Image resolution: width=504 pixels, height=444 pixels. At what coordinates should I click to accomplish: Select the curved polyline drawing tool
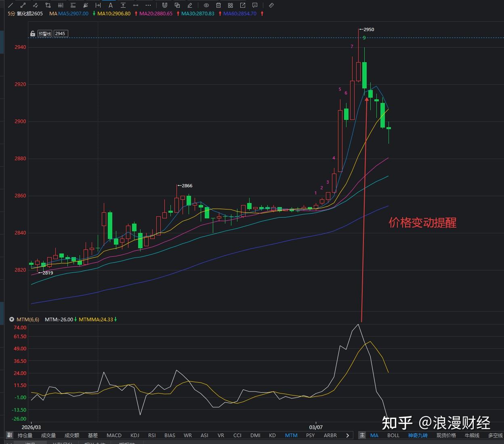tap(36, 5)
